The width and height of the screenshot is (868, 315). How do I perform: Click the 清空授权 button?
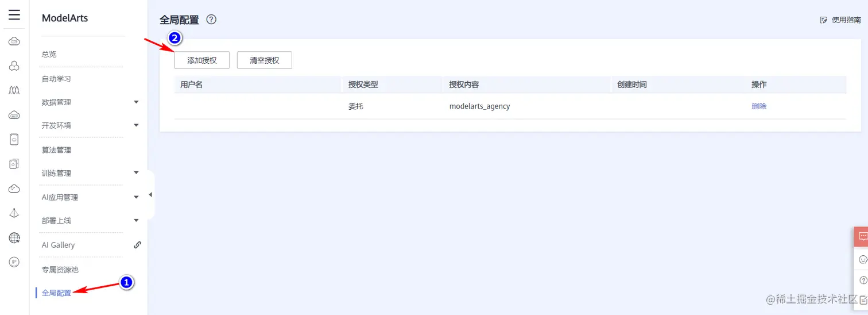pyautogui.click(x=265, y=60)
